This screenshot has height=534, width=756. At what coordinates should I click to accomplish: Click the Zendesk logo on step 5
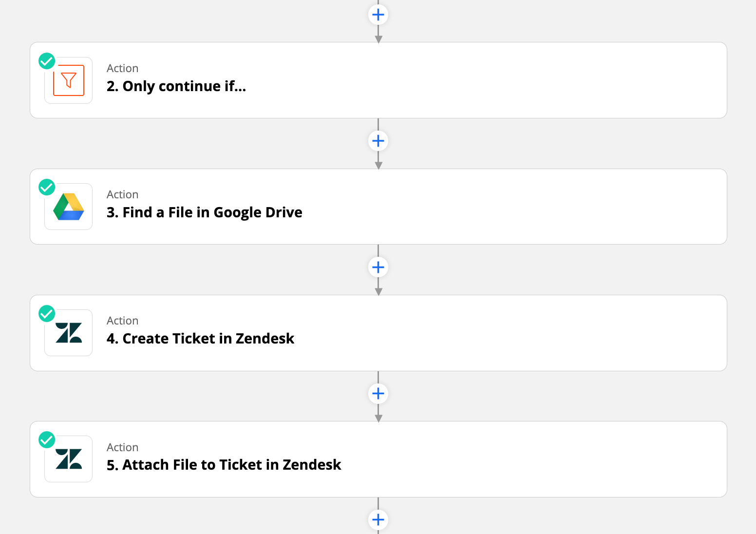click(x=69, y=459)
